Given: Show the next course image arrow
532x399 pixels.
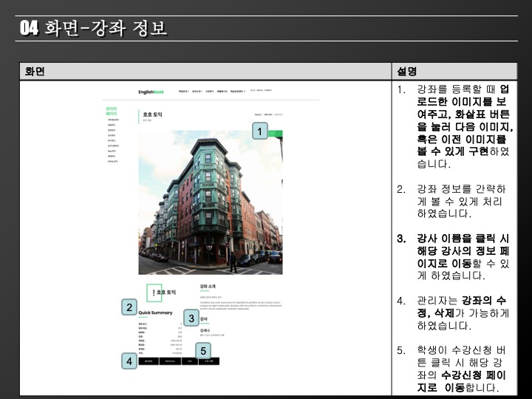Looking at the screenshot, I should (279, 134).
